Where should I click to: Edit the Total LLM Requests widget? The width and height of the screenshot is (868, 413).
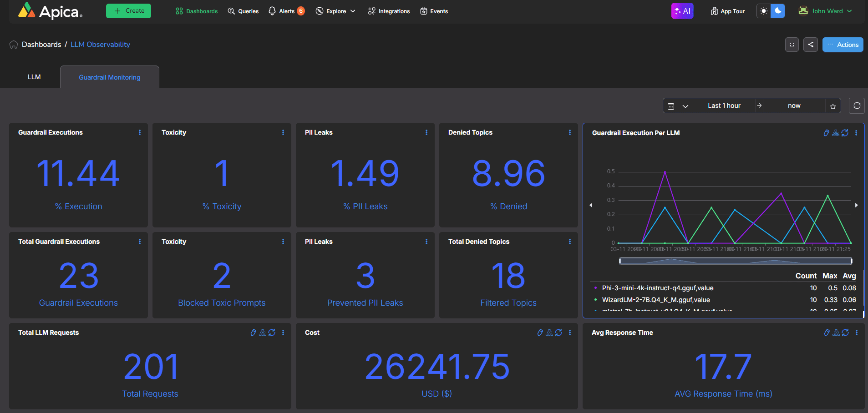pos(253,332)
